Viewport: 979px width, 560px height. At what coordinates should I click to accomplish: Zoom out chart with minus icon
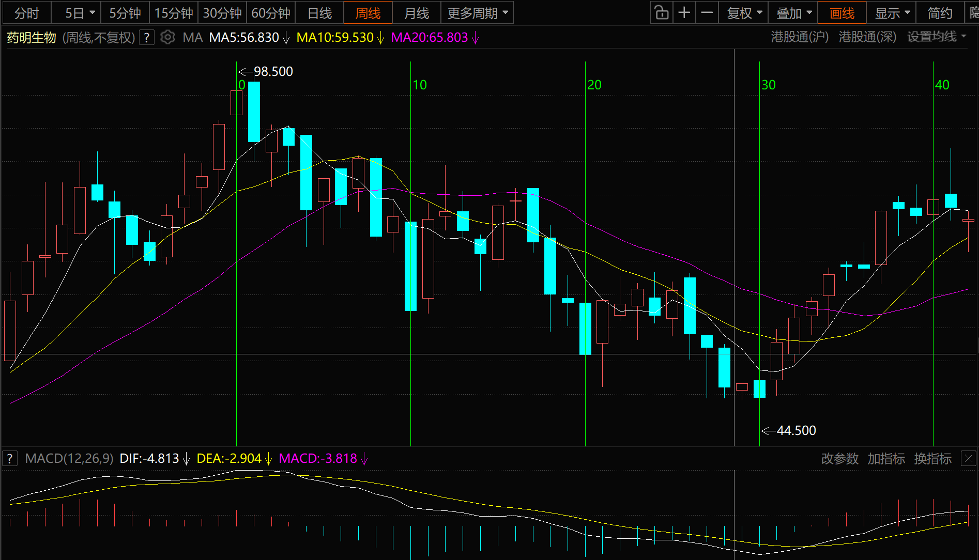pos(707,13)
